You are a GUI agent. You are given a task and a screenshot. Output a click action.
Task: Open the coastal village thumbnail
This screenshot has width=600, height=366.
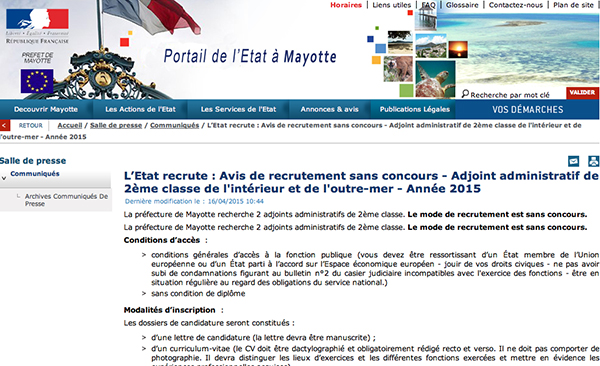click(x=430, y=46)
